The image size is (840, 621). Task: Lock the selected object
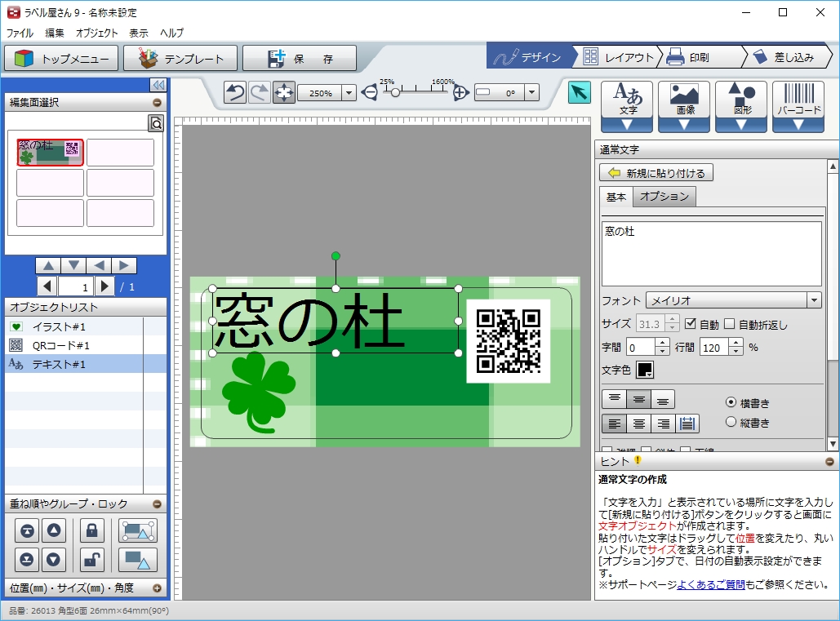(x=92, y=530)
